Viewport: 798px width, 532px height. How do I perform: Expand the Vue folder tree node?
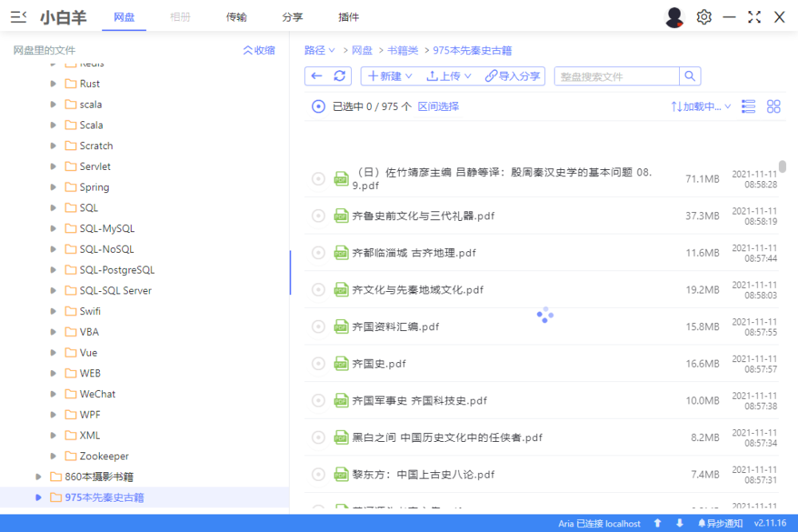coord(53,353)
